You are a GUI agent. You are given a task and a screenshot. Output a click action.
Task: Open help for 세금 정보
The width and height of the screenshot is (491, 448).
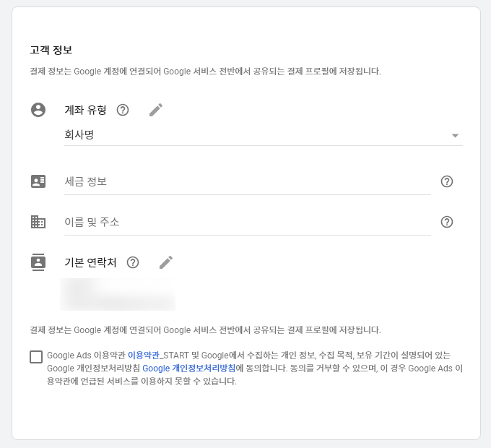click(447, 181)
